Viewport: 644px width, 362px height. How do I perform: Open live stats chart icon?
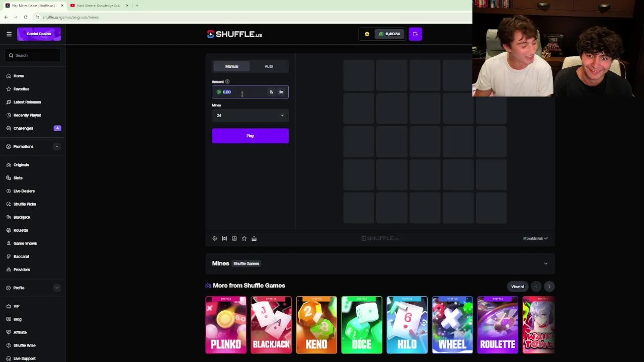234,238
